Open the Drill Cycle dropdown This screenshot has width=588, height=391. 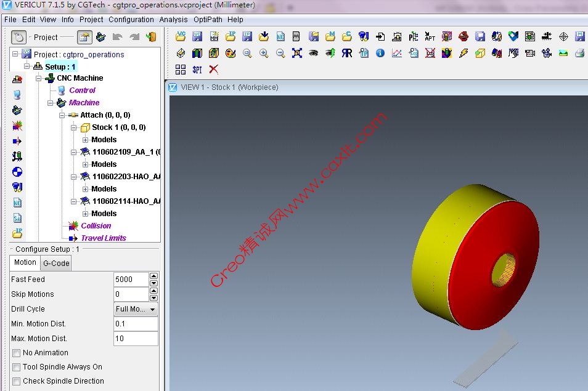coord(136,309)
